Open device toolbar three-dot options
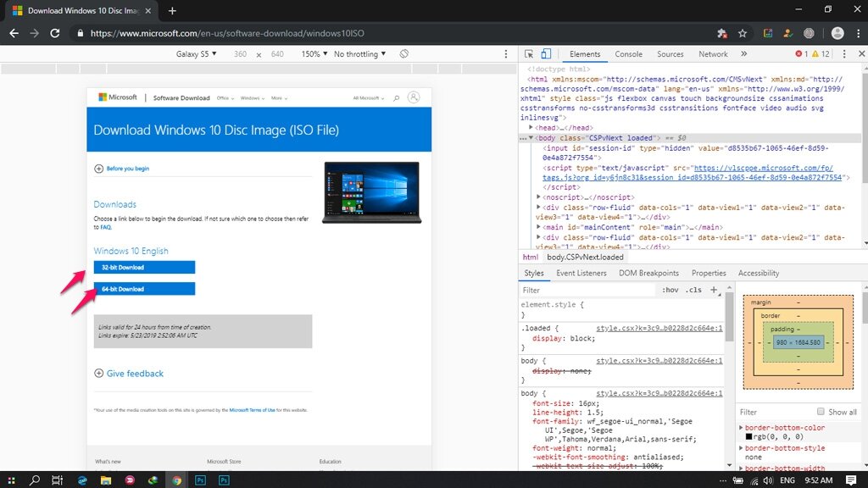868x488 pixels. point(505,53)
